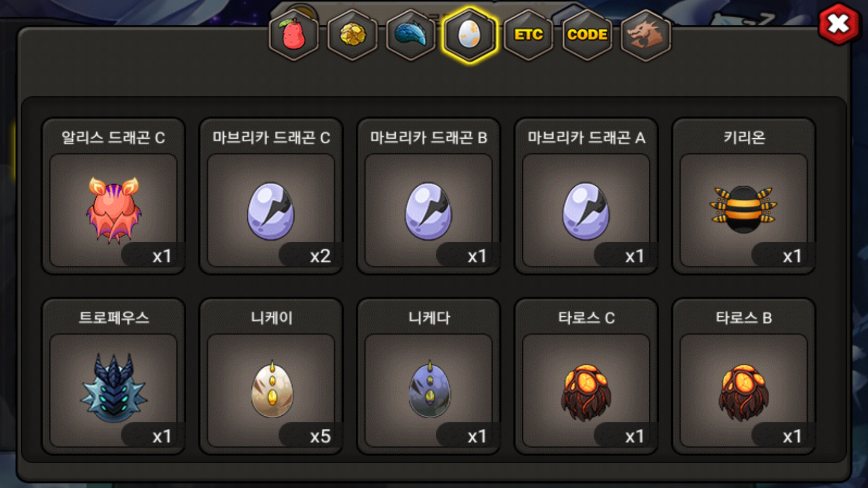Select the 알리스 드래곤 C egg
The height and width of the screenshot is (488, 868).
[113, 196]
